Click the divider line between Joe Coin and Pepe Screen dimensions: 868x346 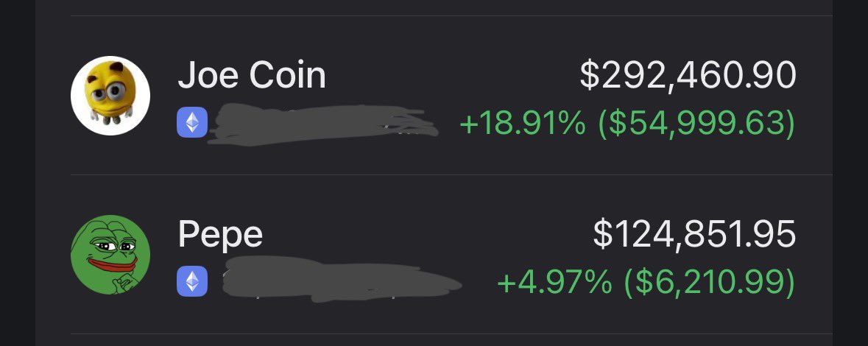pos(451,175)
